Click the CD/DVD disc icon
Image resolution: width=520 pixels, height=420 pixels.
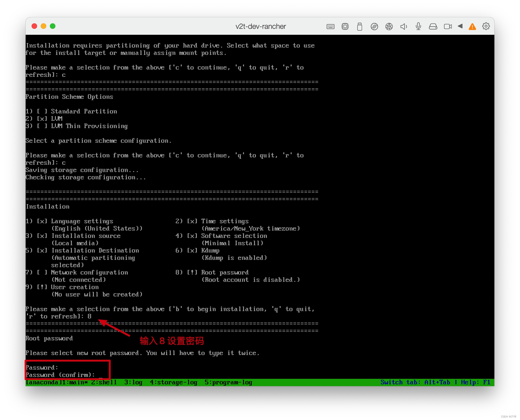point(374,26)
